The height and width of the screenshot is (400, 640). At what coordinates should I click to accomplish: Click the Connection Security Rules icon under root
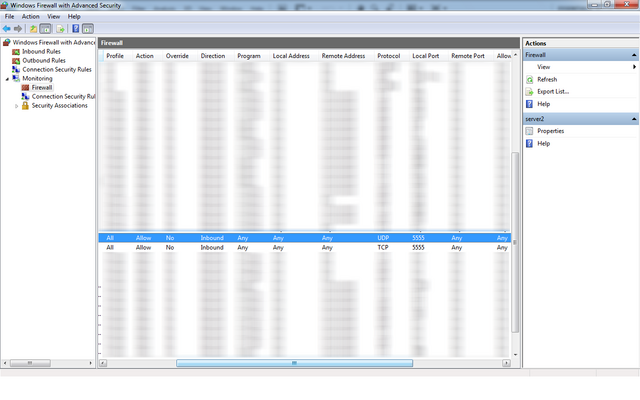[x=16, y=70]
